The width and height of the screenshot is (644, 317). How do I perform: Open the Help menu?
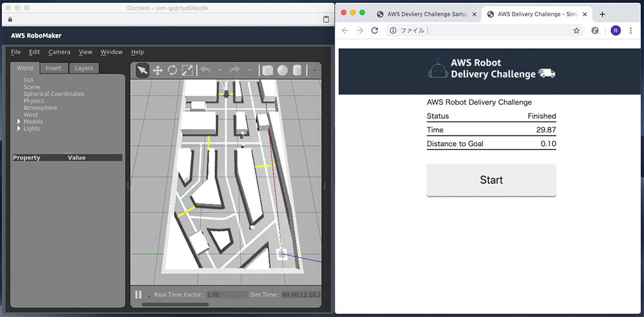click(138, 52)
